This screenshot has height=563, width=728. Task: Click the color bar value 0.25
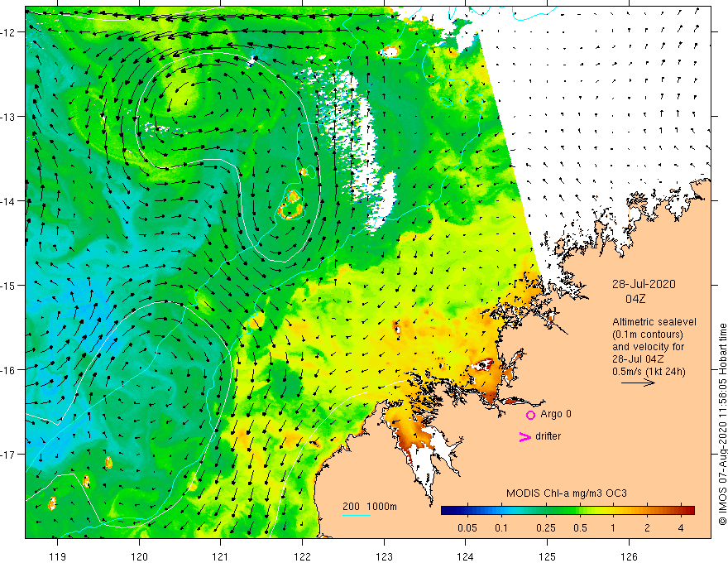(x=546, y=527)
